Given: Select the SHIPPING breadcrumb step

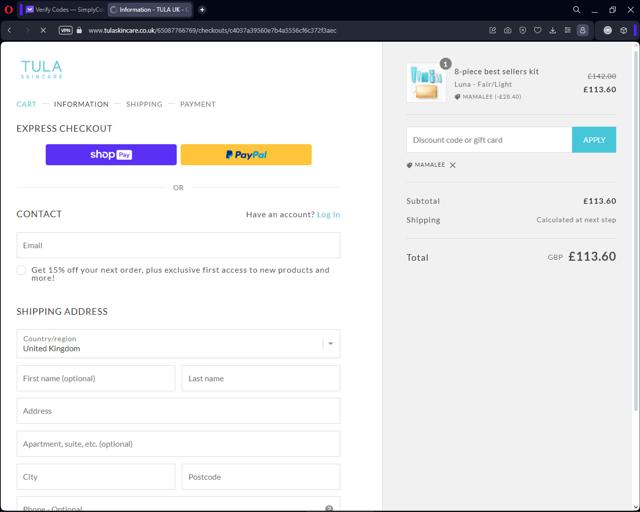Looking at the screenshot, I should pyautogui.click(x=144, y=104).
